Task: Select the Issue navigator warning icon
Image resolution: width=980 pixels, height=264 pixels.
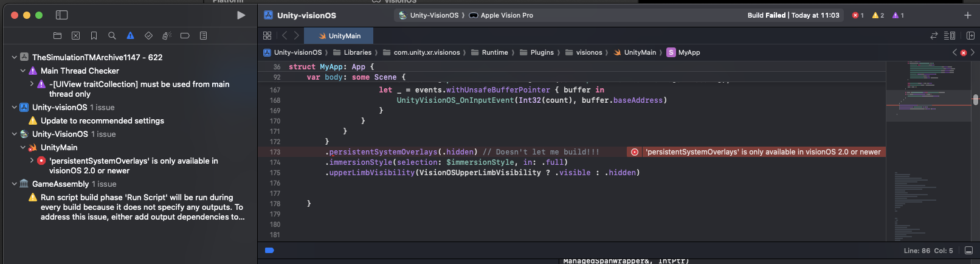Action: [x=130, y=36]
